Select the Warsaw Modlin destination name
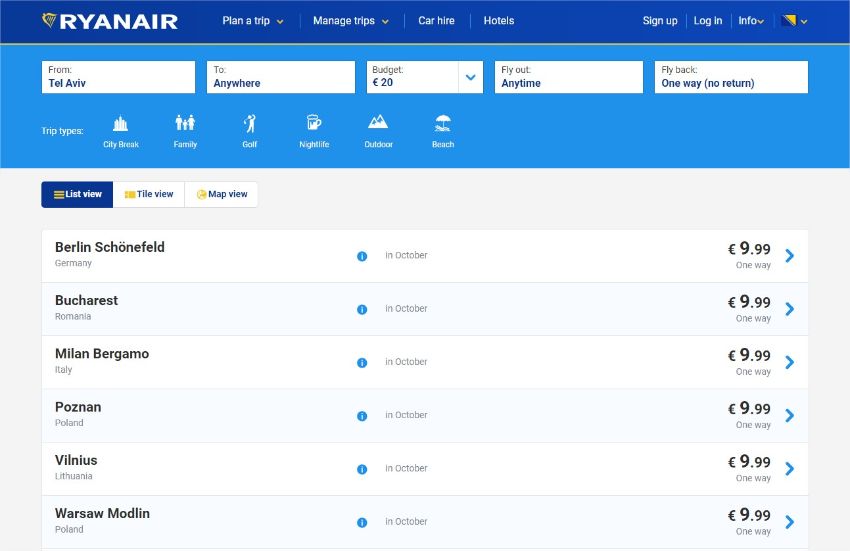 pyautogui.click(x=102, y=513)
